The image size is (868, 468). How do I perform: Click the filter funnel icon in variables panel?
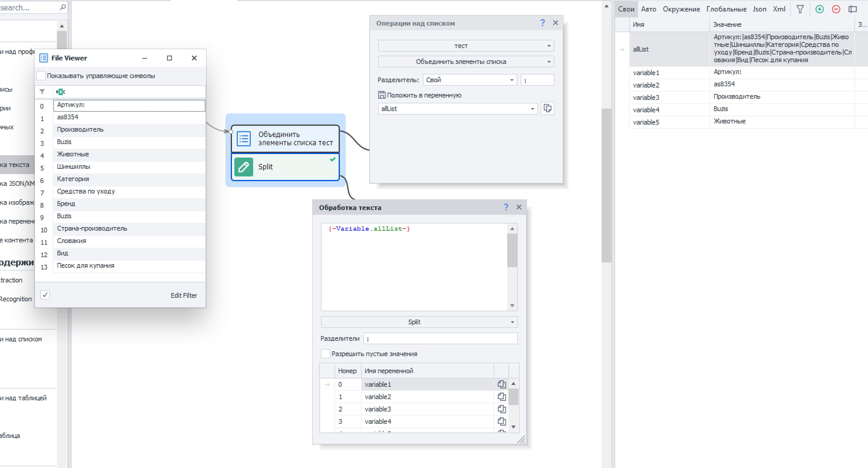click(800, 9)
